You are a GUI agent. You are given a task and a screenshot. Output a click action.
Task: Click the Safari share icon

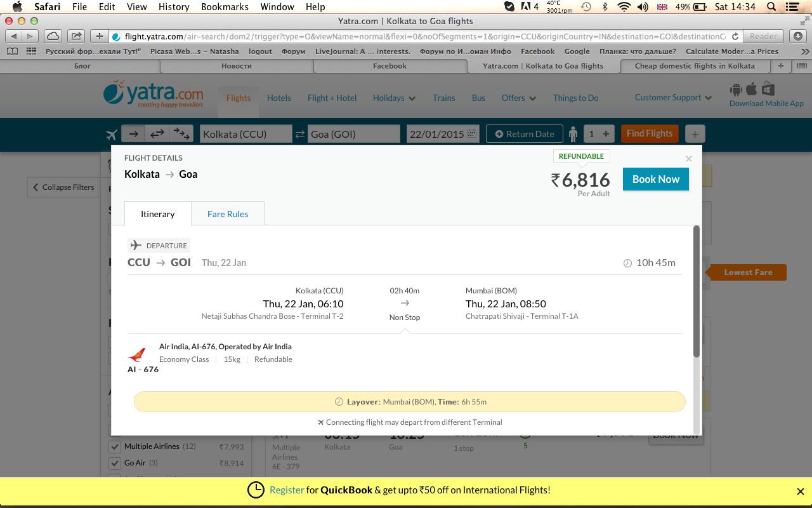(x=76, y=36)
